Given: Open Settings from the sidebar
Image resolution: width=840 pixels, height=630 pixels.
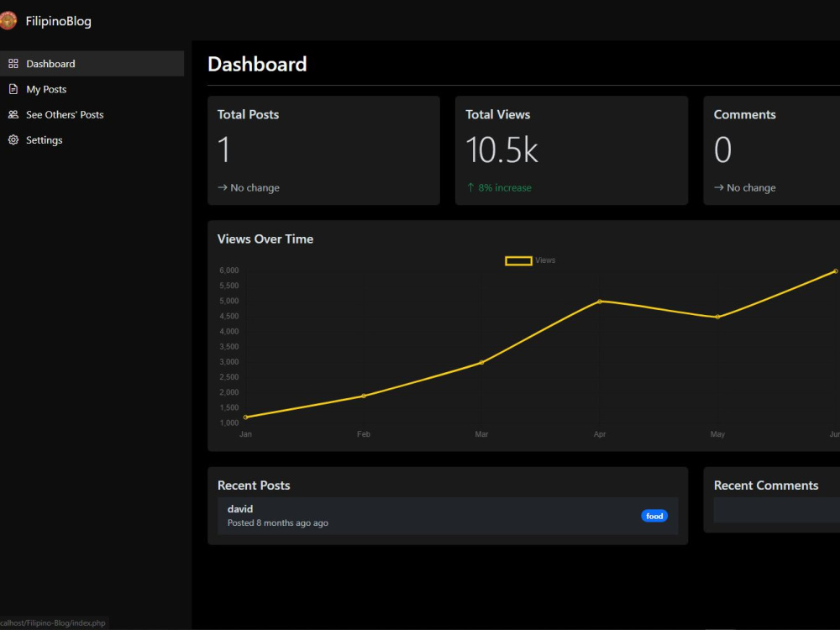Looking at the screenshot, I should click(x=92, y=139).
